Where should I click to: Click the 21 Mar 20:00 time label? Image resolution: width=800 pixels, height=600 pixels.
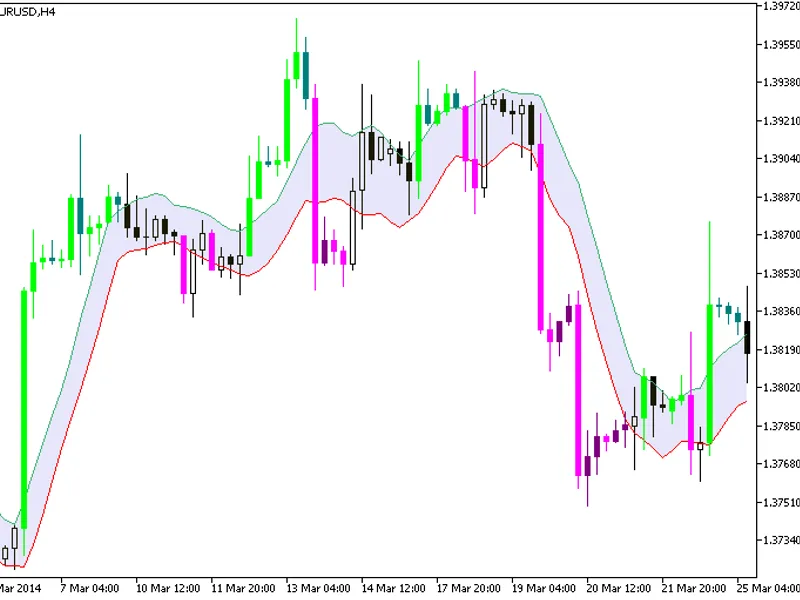coord(694,588)
